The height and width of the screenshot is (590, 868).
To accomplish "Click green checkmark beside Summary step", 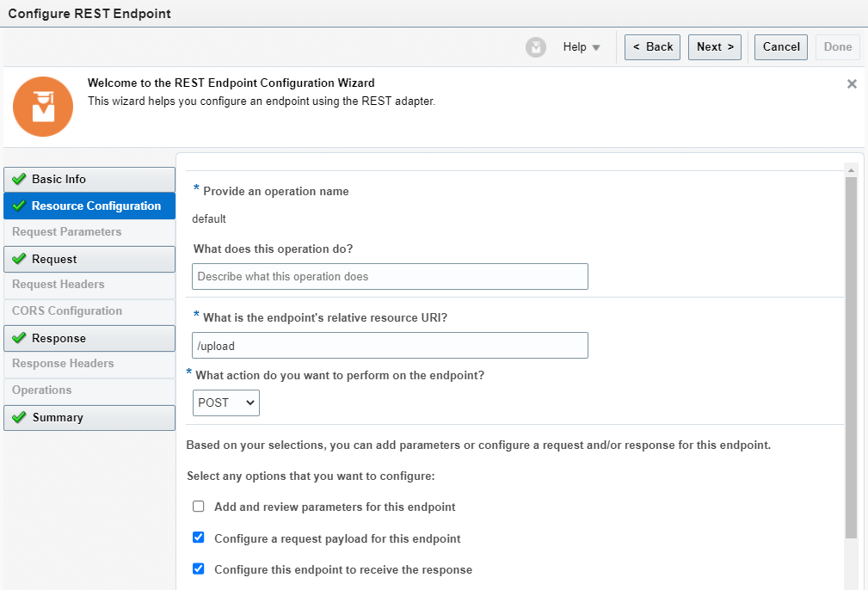I will click(19, 417).
